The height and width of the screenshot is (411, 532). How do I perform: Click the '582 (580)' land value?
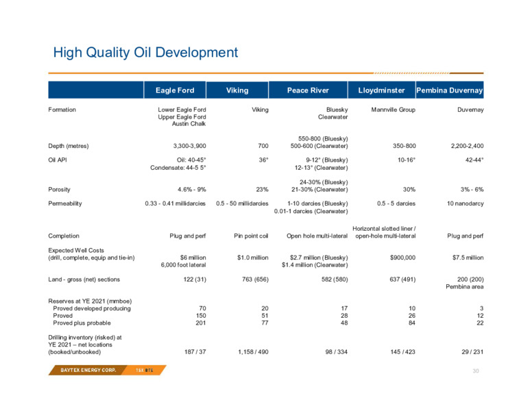(x=335, y=279)
